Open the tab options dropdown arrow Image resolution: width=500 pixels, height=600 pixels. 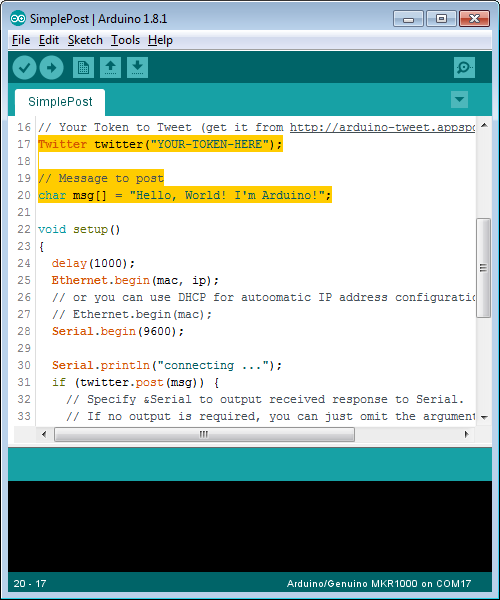click(x=459, y=99)
